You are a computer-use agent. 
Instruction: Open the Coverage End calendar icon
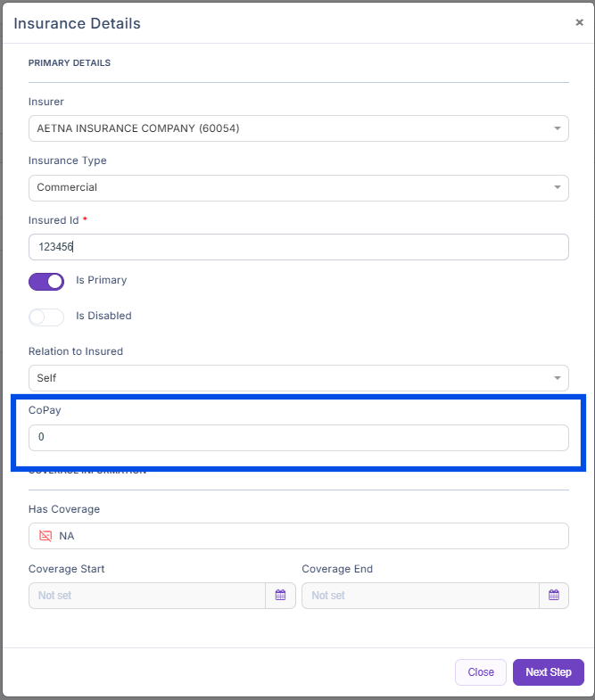coord(554,596)
